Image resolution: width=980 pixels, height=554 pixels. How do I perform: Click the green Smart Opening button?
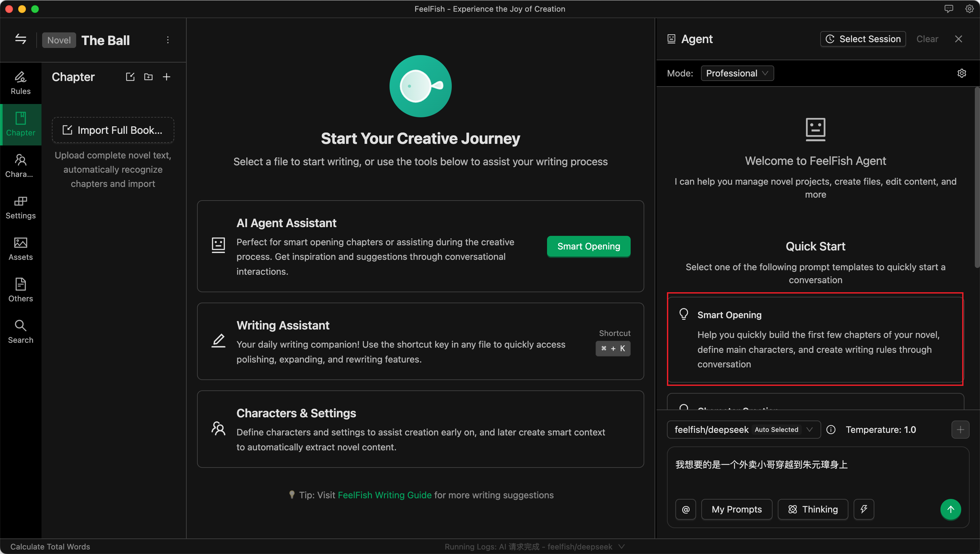tap(589, 246)
